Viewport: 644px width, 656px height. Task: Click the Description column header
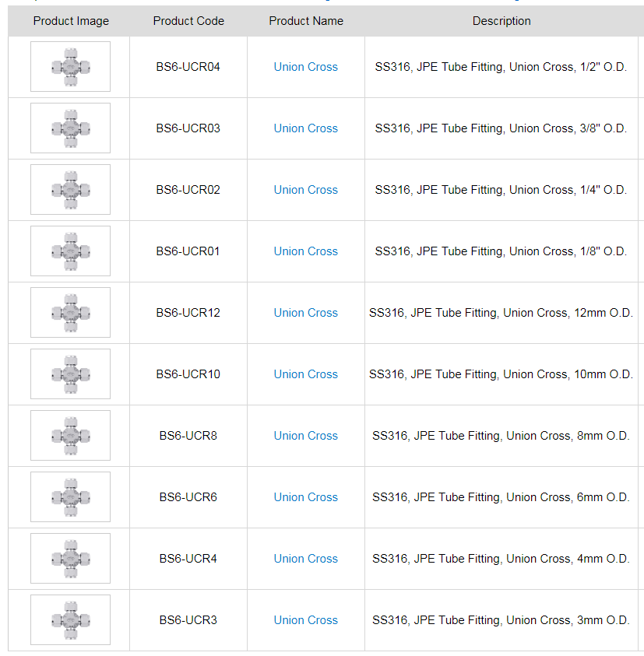coord(501,21)
